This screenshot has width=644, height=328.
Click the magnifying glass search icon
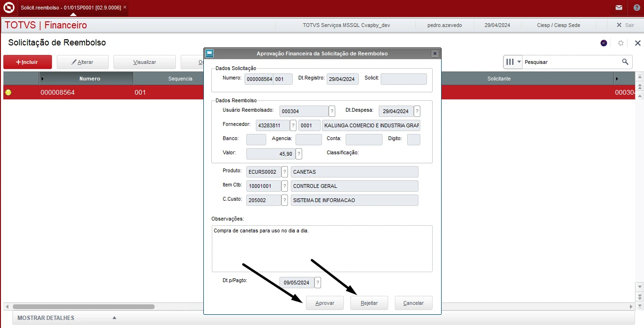(x=625, y=62)
